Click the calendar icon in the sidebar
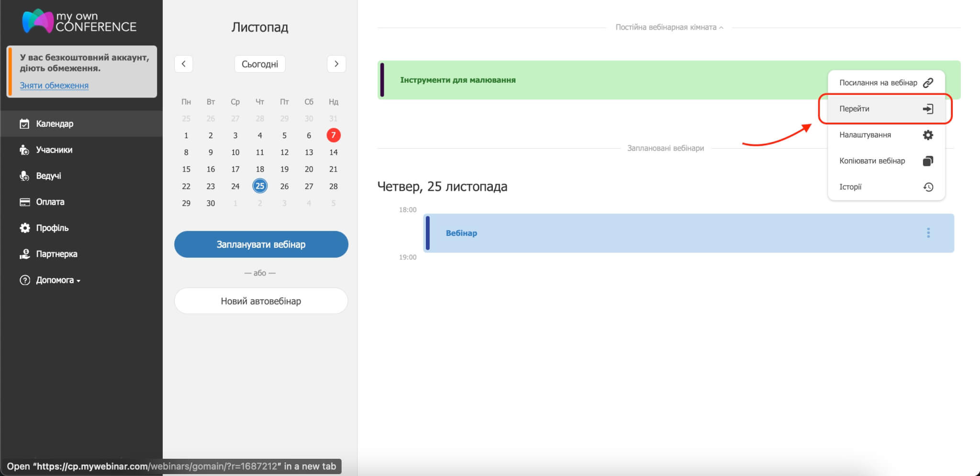Screen dimensions: 980x476 pyautogui.click(x=24, y=124)
